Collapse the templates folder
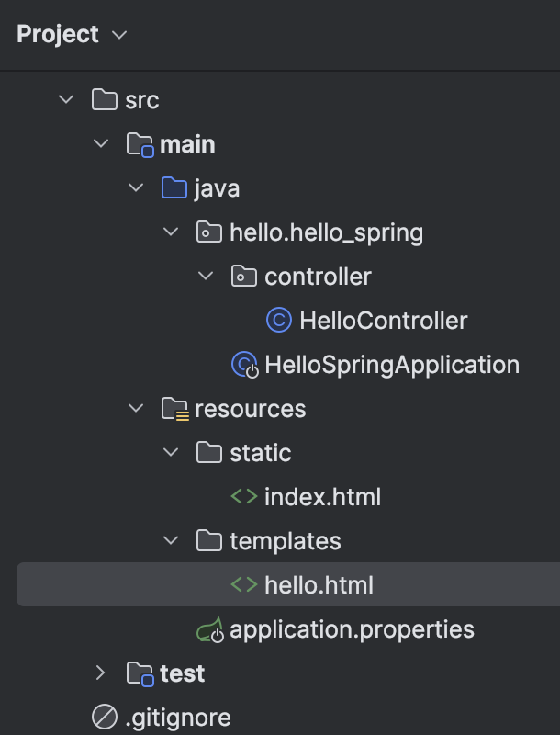Viewport: 560px width, 735px height. pos(171,541)
